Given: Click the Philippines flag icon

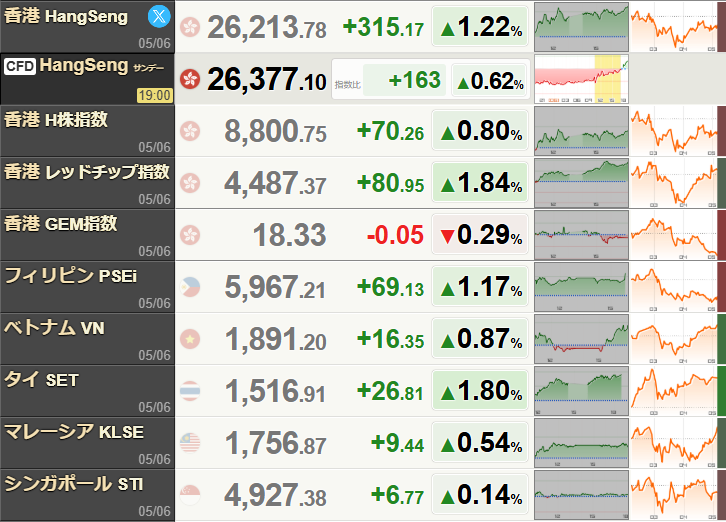Looking at the screenshot, I should coord(190,287).
